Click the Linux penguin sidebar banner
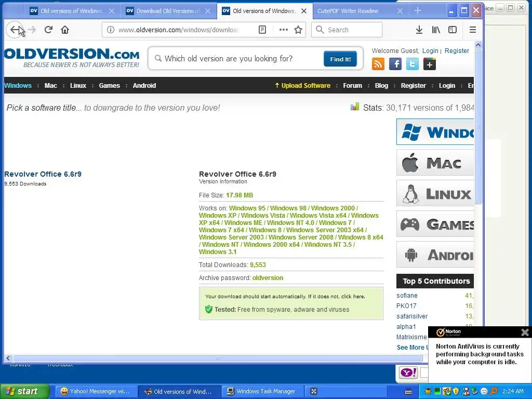Image resolution: width=532 pixels, height=399 pixels. (435, 193)
